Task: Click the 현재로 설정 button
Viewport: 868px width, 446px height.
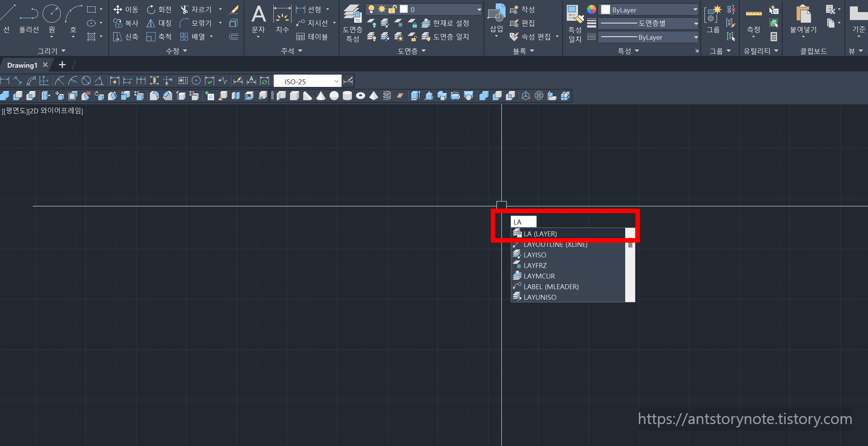Action: point(447,23)
